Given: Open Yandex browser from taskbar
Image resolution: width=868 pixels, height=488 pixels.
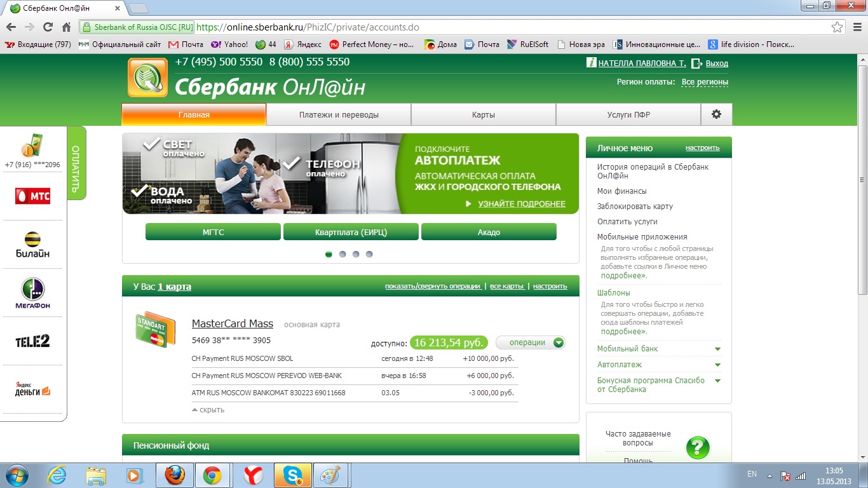Looking at the screenshot, I should (x=254, y=475).
